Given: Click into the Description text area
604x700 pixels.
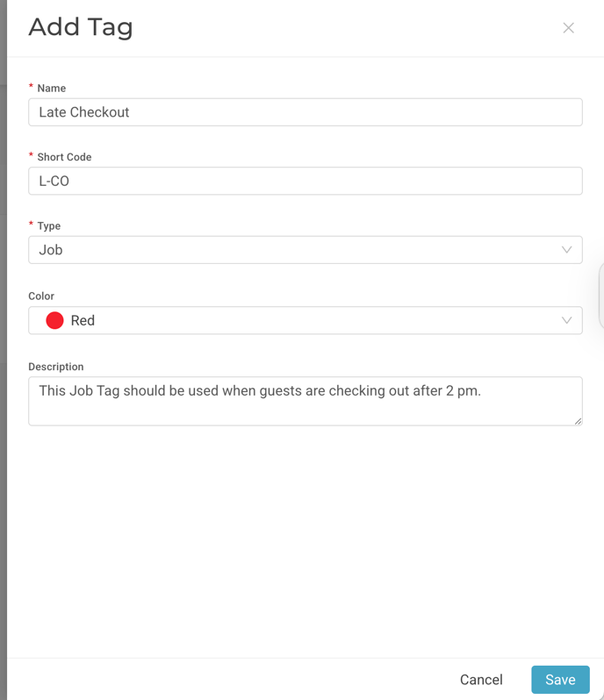Looking at the screenshot, I should (306, 401).
